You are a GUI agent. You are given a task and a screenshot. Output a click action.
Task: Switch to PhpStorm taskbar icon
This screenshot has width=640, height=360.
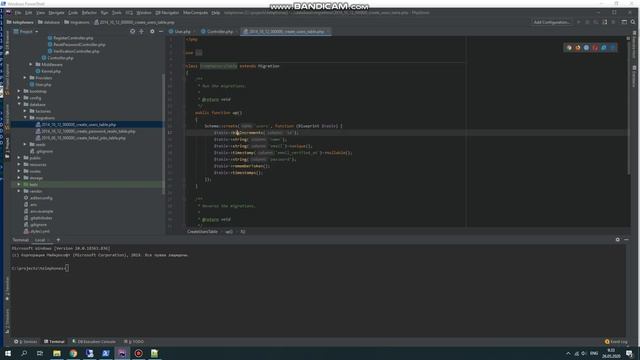[122, 353]
